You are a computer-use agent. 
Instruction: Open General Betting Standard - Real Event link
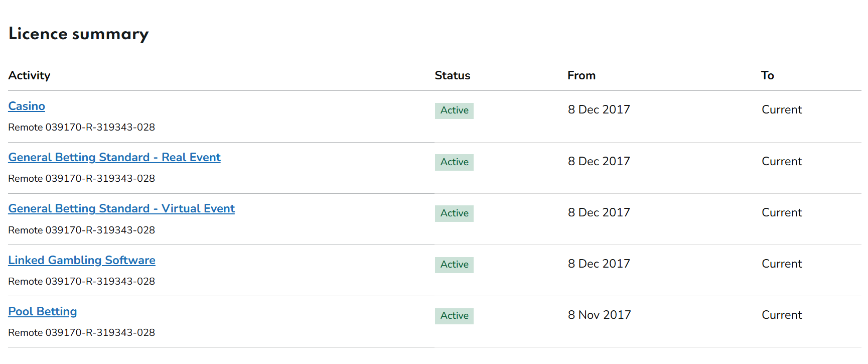pos(114,158)
